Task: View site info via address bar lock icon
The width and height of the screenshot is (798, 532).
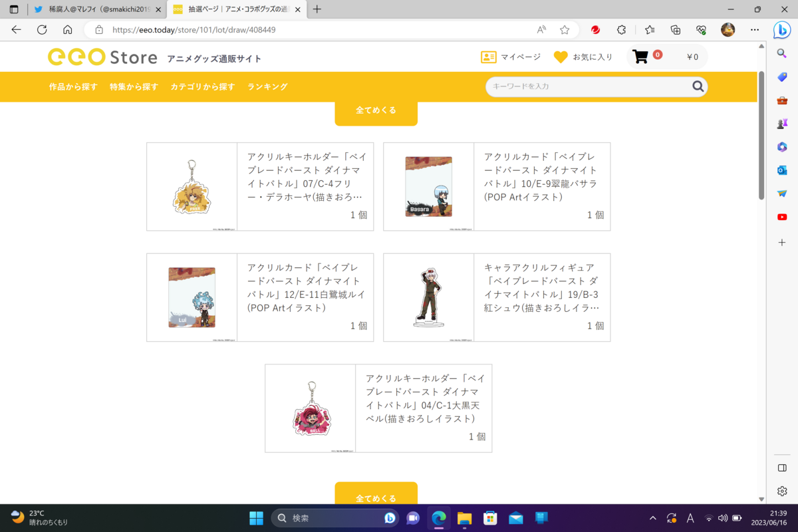Action: (x=99, y=30)
